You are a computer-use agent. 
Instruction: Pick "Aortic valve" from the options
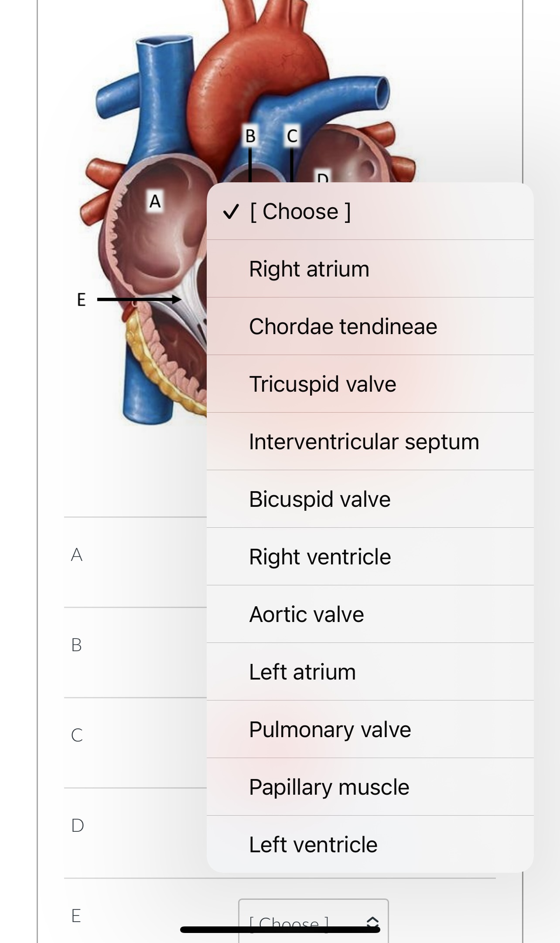pos(306,614)
